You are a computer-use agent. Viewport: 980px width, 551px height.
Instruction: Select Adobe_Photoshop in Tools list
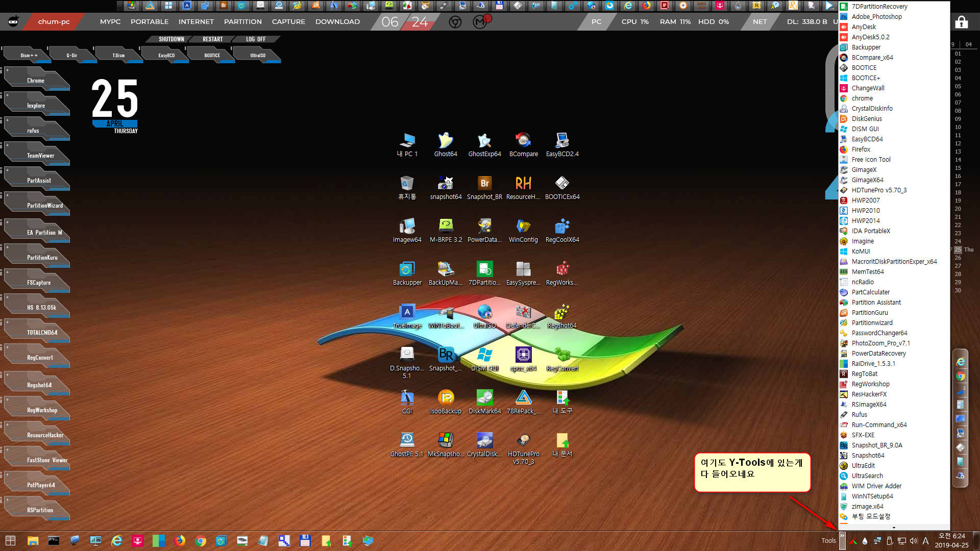point(894,17)
